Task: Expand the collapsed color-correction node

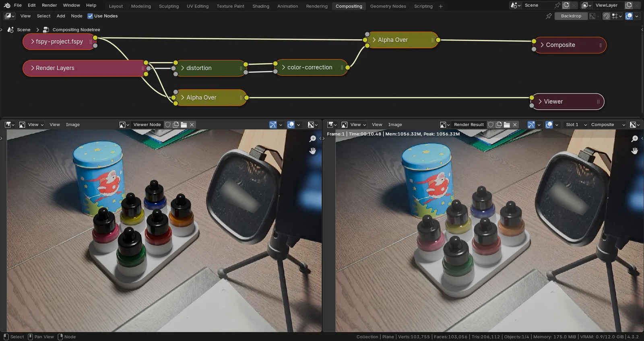Action: tap(283, 68)
